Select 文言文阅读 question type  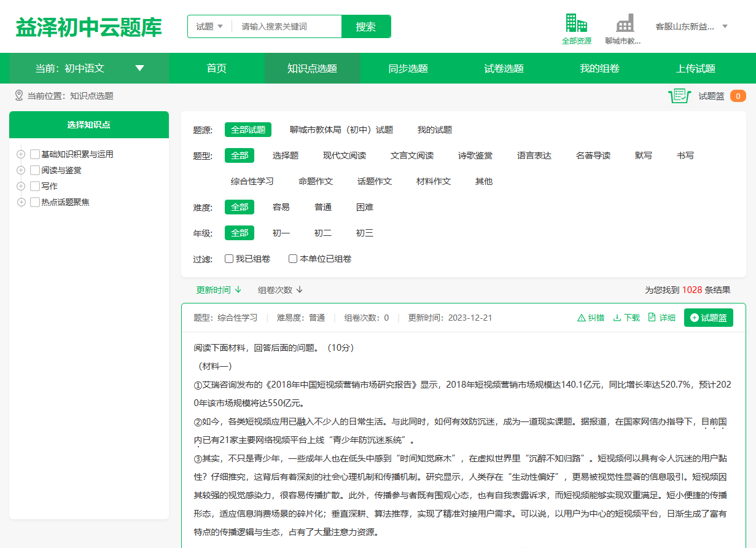[x=412, y=156]
